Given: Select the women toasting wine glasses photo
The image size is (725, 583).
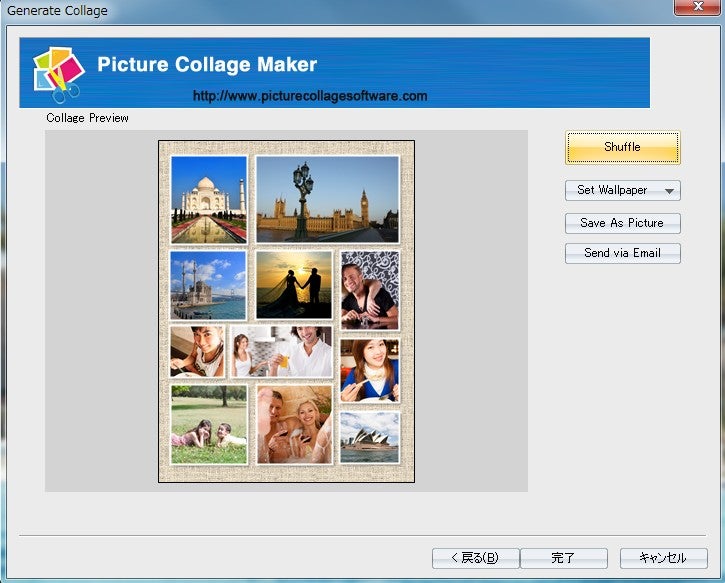Looking at the screenshot, I should (x=294, y=424).
